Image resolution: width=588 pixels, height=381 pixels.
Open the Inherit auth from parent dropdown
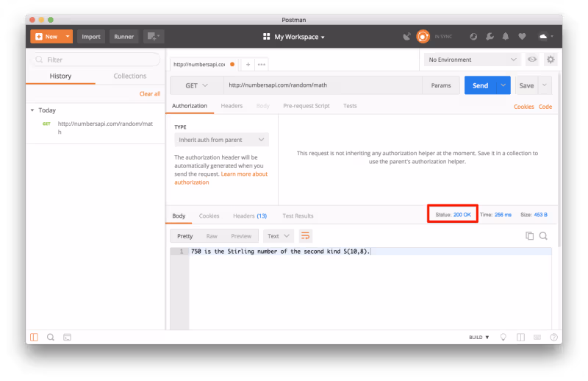pyautogui.click(x=221, y=140)
